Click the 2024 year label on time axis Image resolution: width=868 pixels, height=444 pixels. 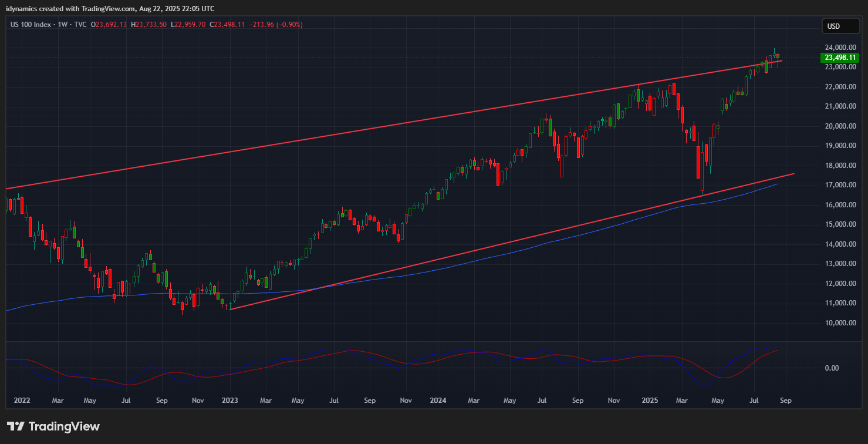coord(438,401)
